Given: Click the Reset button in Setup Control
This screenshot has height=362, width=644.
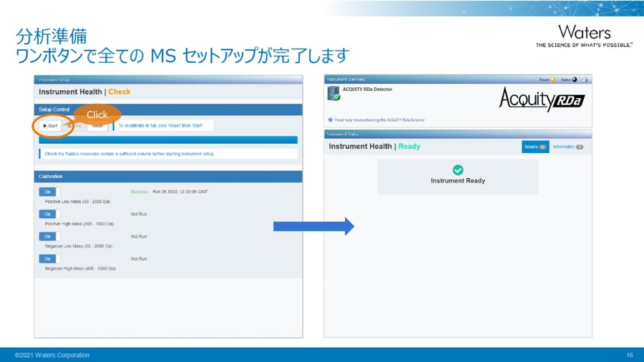Looking at the screenshot, I should pyautogui.click(x=98, y=126).
